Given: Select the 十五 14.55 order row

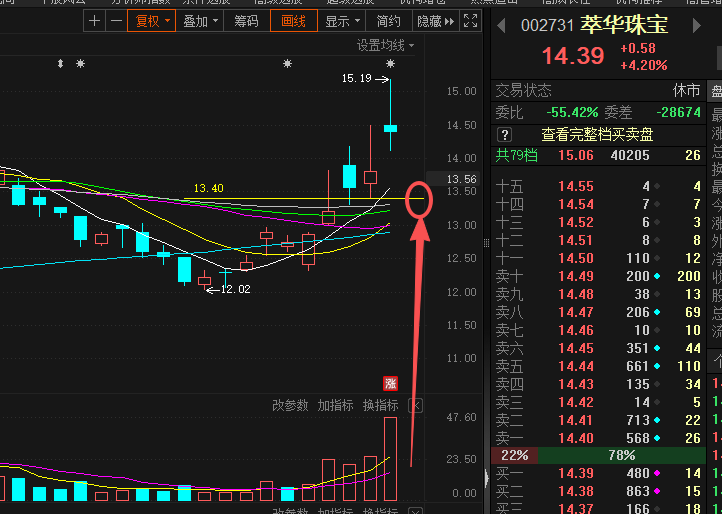Looking at the screenshot, I should coord(599,186).
